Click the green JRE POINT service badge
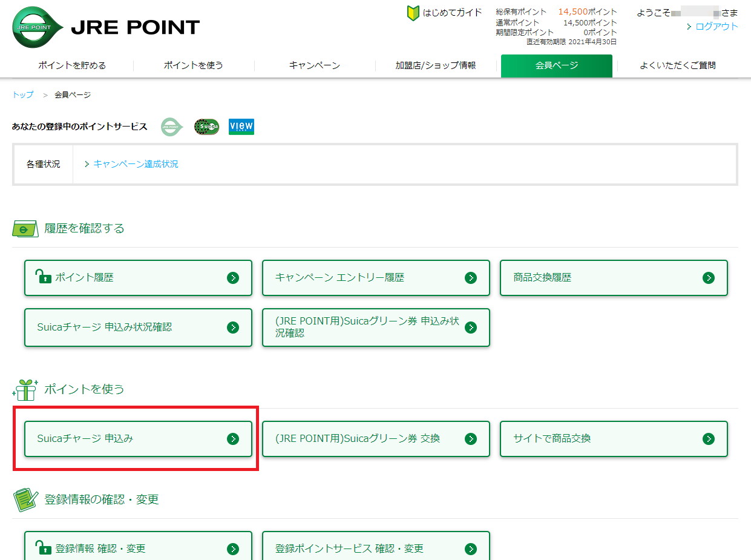The image size is (751, 560). click(172, 127)
